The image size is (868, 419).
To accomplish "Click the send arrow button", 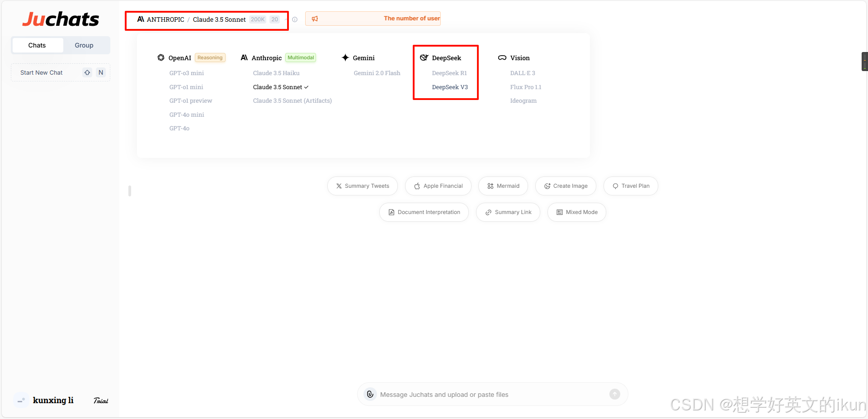I will pyautogui.click(x=615, y=394).
